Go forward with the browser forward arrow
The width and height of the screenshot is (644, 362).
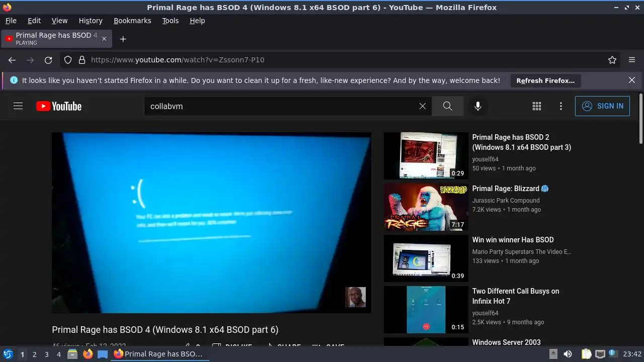click(x=30, y=60)
